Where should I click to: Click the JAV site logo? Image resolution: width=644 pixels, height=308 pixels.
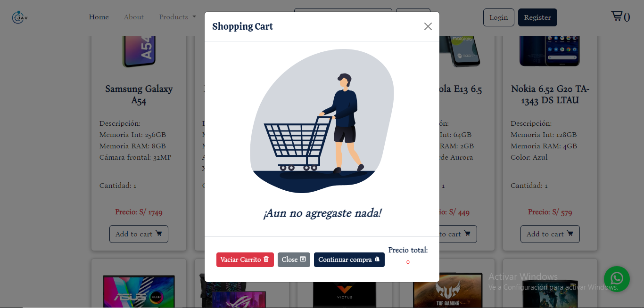click(20, 17)
